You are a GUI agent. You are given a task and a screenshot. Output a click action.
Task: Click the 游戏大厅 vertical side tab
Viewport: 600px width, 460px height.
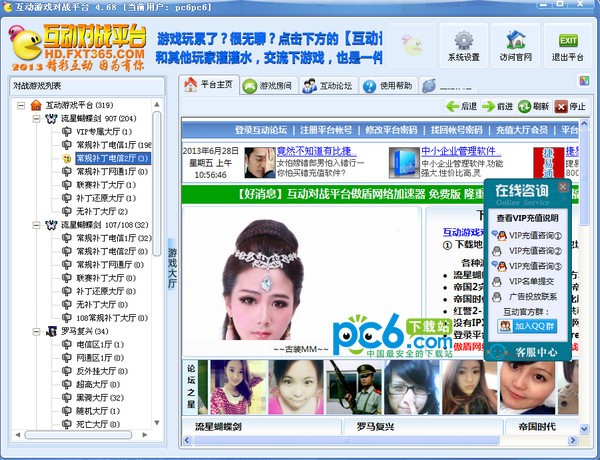coord(171,266)
